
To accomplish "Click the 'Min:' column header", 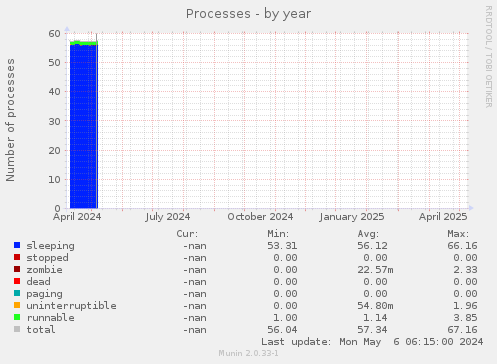I will tap(278, 234).
